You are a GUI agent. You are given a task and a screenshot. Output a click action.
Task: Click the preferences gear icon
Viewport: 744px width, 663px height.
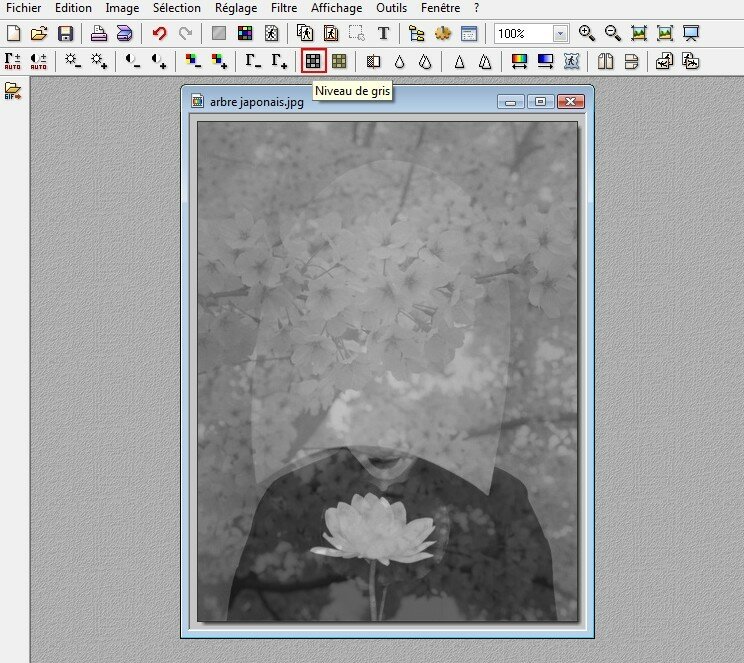pyautogui.click(x=443, y=34)
